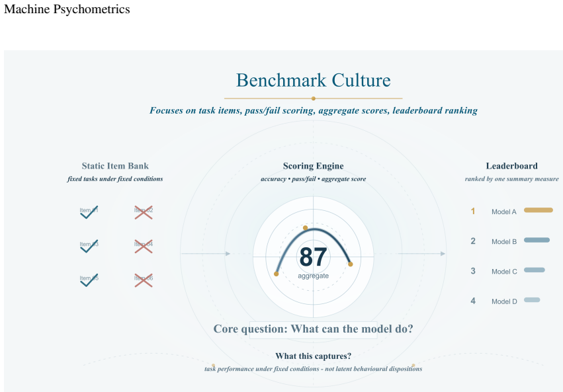563x392 pixels.
Task: Click the Benchmark Culture title
Action: (313, 80)
